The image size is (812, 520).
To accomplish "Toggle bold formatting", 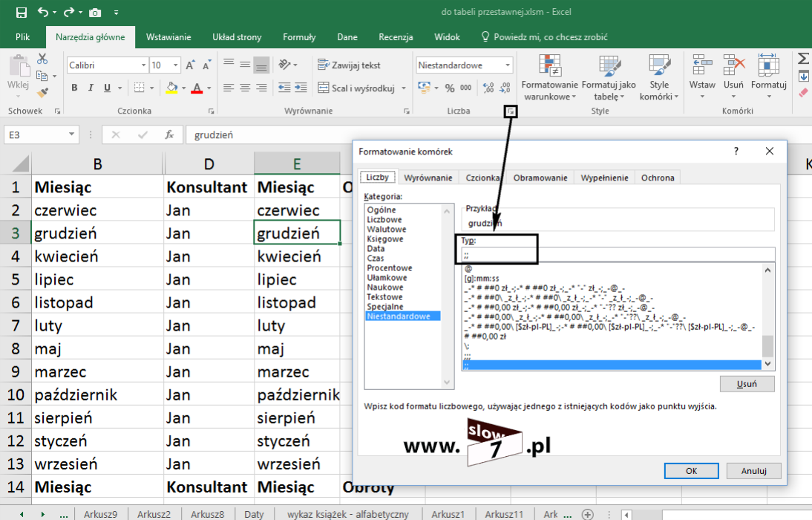I will pyautogui.click(x=74, y=88).
